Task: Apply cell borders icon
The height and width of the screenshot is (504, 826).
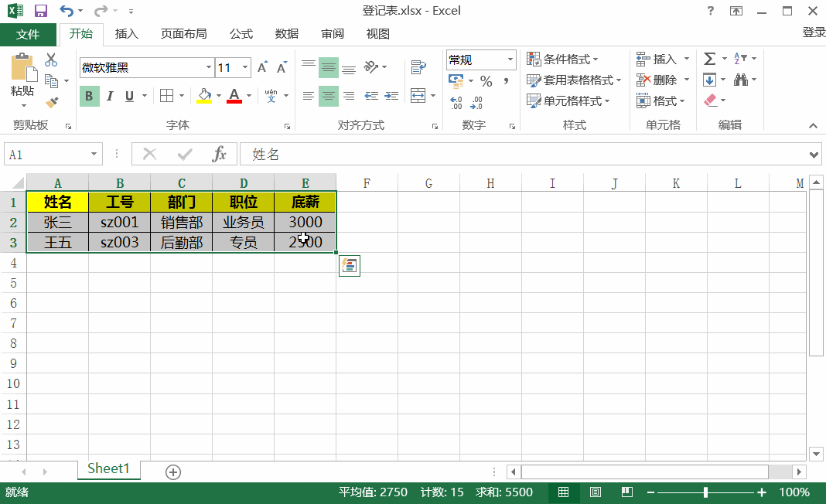Action: click(x=166, y=95)
